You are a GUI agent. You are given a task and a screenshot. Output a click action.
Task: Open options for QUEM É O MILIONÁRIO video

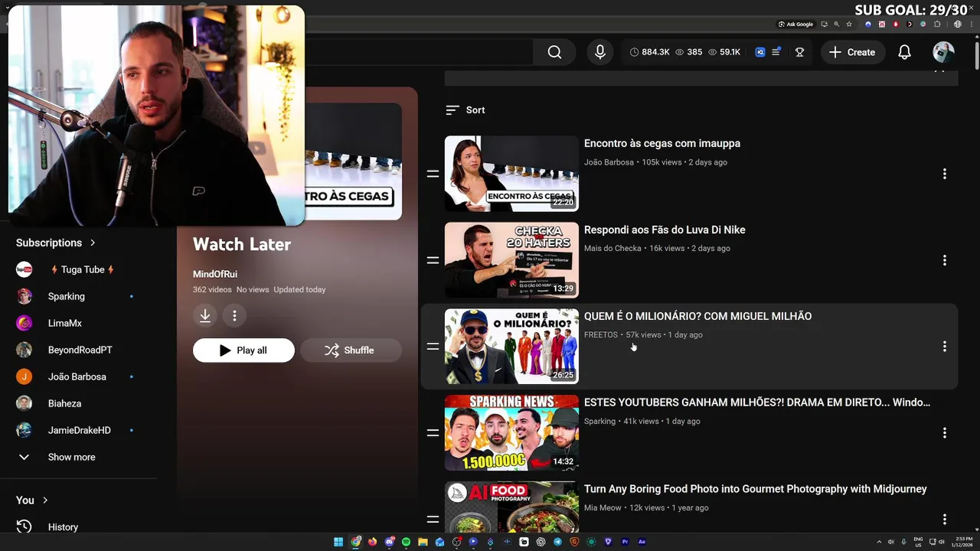[944, 347]
